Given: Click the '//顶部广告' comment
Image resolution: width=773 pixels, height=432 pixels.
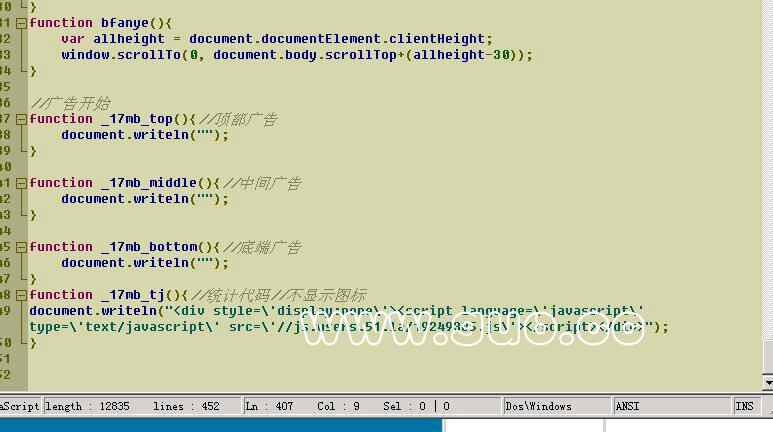Looking at the screenshot, I should click(239, 119).
